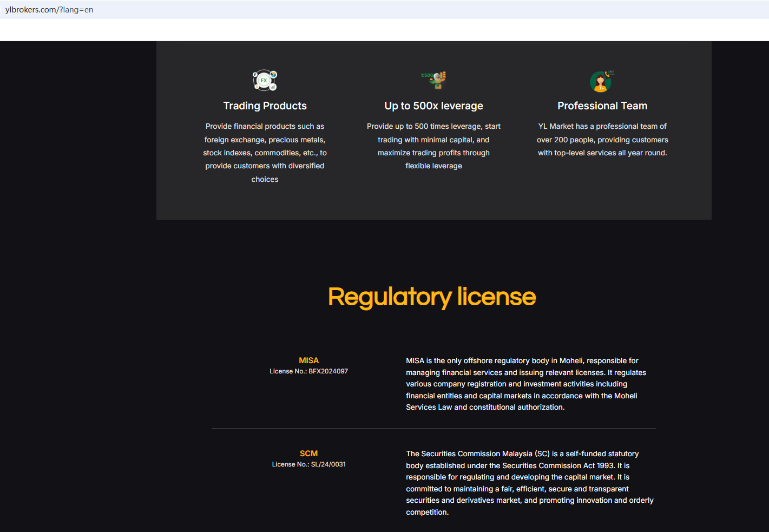Click the SCM regulator name
Screen dimensions: 769x532
click(309, 454)
